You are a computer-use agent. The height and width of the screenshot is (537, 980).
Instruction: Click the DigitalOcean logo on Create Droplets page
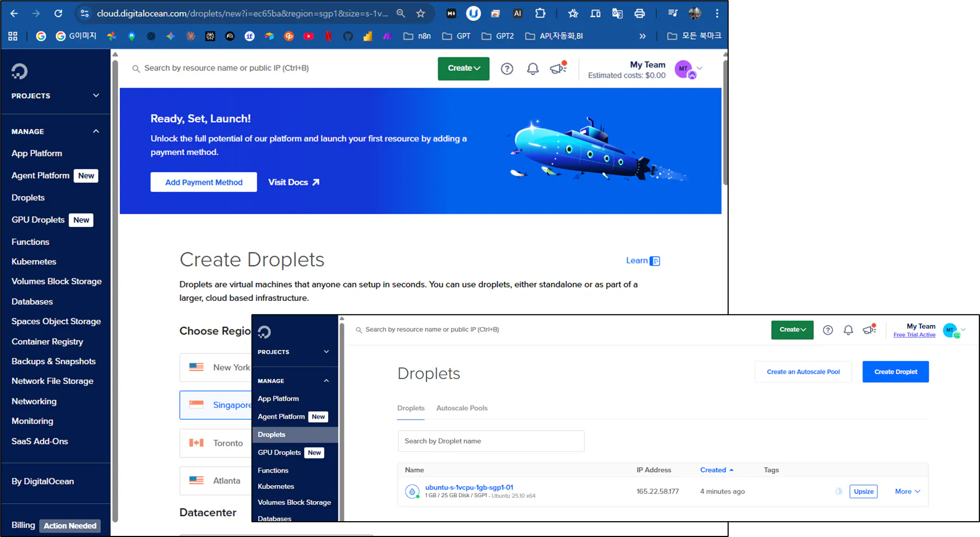(x=20, y=71)
